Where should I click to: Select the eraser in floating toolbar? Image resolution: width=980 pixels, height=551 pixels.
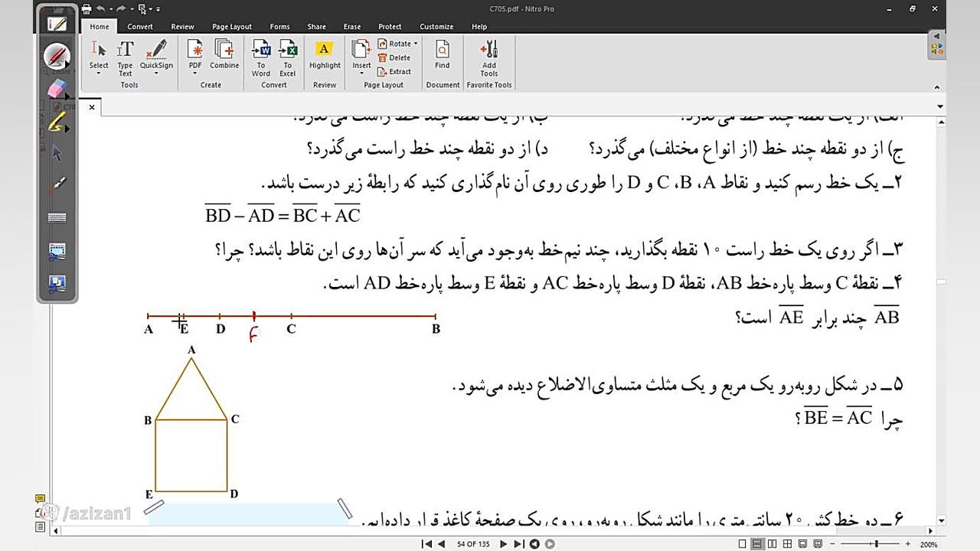click(x=57, y=90)
